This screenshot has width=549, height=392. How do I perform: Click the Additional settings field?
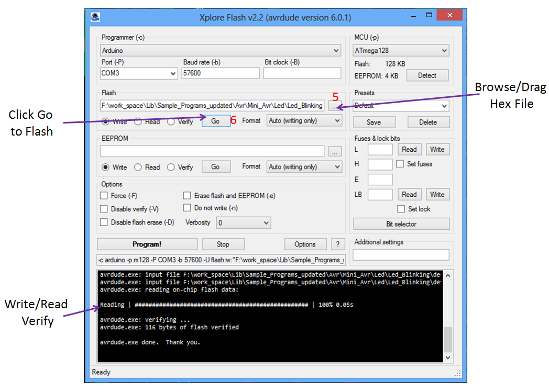coord(401,254)
